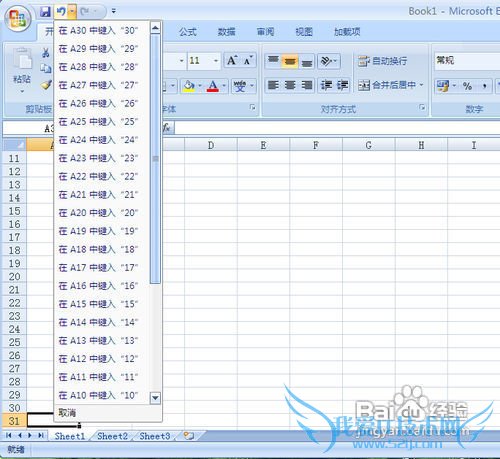
Task: Toggle center text horizontally
Action: (290, 85)
